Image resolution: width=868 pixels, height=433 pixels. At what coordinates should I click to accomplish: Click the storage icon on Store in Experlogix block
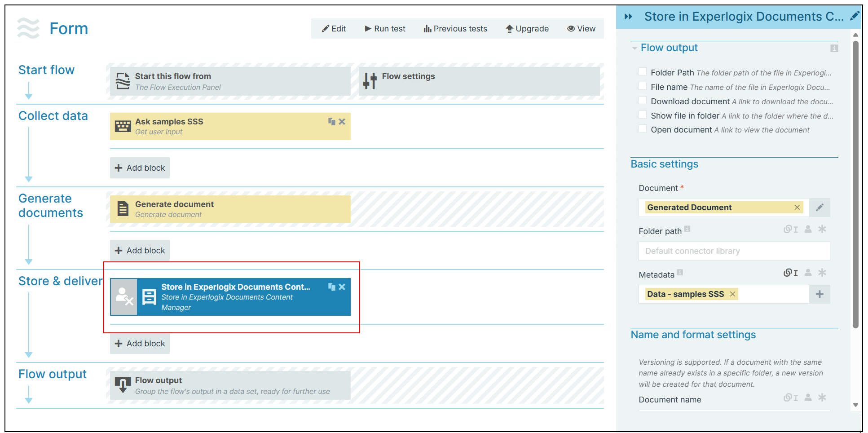149,297
